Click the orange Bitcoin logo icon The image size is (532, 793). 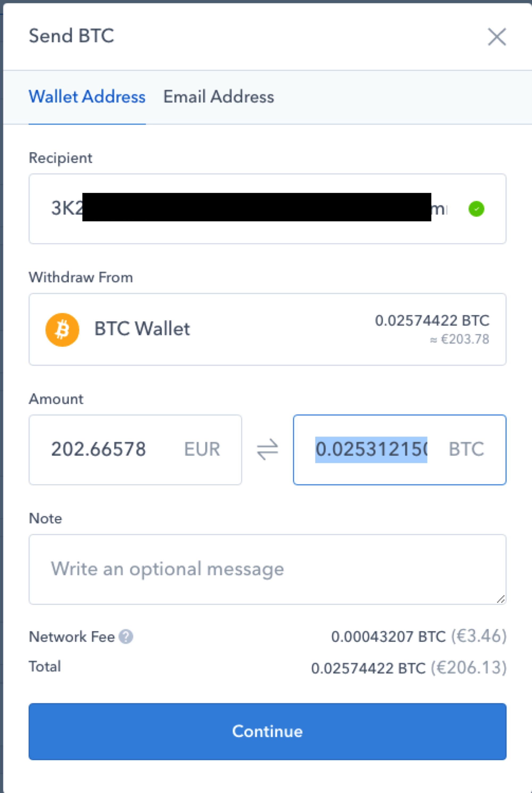(x=63, y=329)
